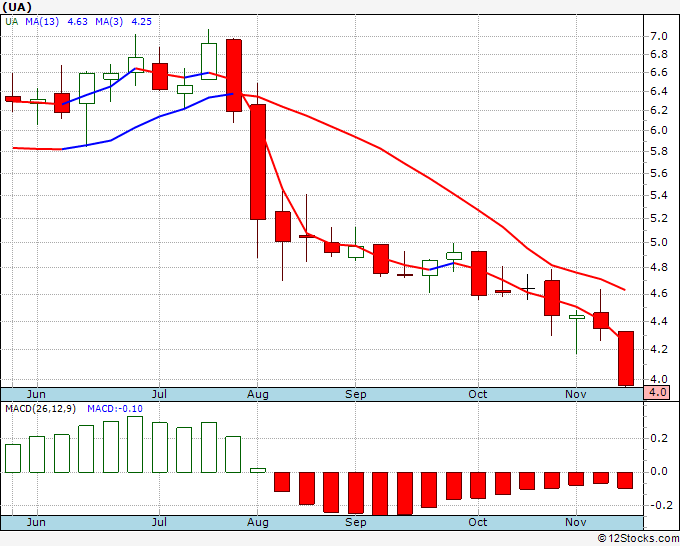
Task: Click the Aug label on MACD panel axis
Action: tap(258, 522)
